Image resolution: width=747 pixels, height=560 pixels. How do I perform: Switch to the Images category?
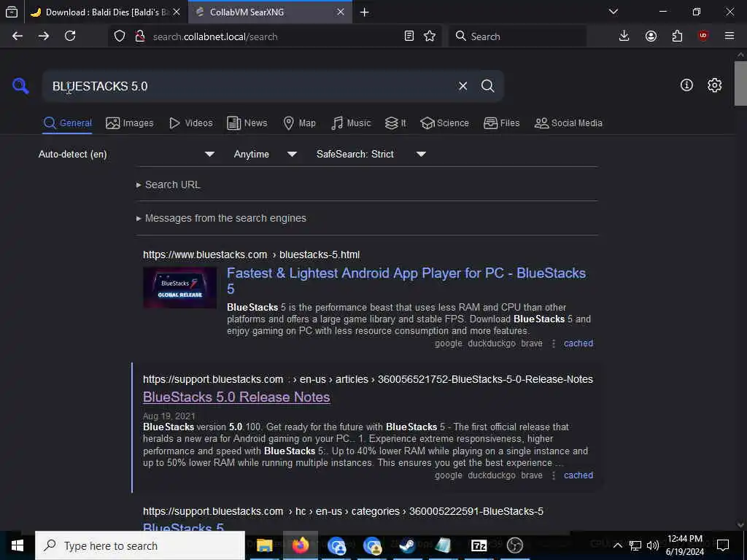tap(130, 122)
